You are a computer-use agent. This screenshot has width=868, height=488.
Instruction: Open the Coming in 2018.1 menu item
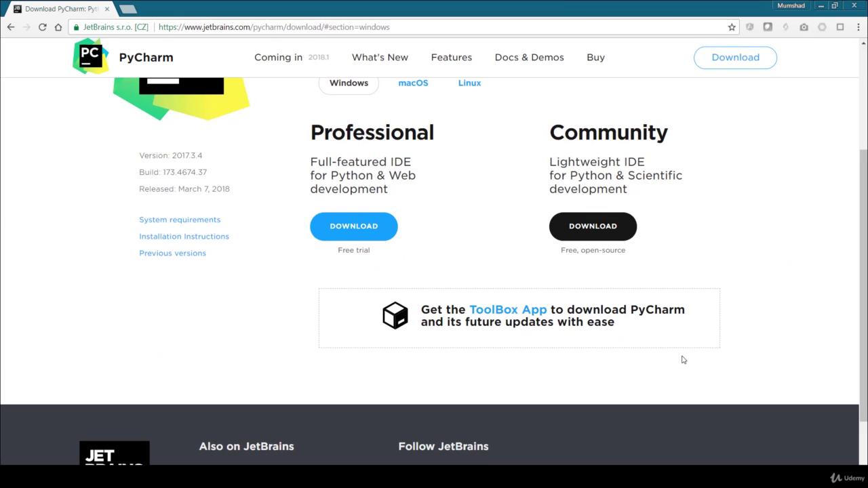[292, 58]
